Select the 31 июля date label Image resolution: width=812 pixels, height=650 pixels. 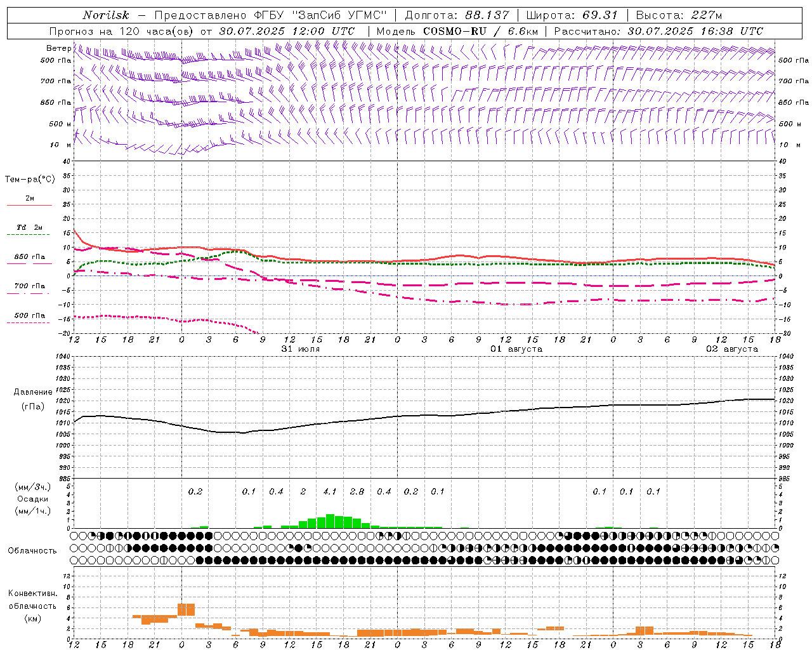301,349
